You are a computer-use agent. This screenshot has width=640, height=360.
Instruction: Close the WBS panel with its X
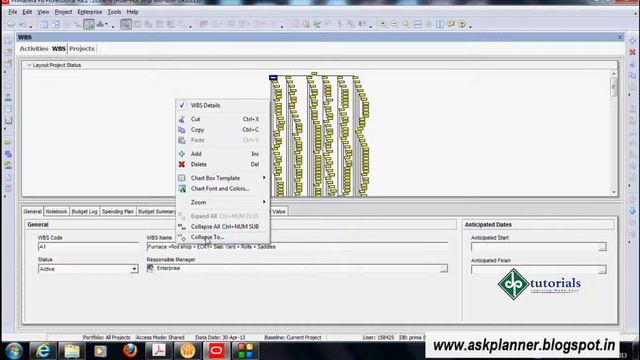tap(620, 37)
